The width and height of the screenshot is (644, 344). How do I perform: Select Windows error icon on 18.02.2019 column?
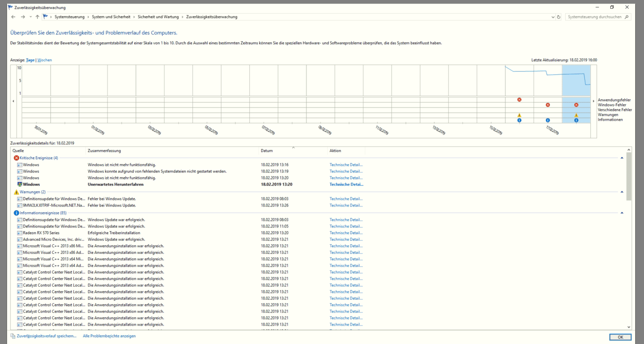click(x=576, y=105)
